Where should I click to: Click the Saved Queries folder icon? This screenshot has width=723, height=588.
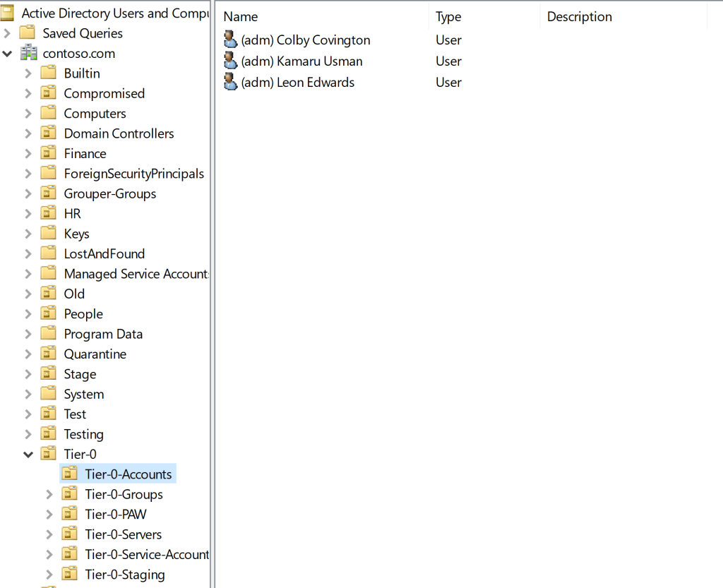pos(28,33)
